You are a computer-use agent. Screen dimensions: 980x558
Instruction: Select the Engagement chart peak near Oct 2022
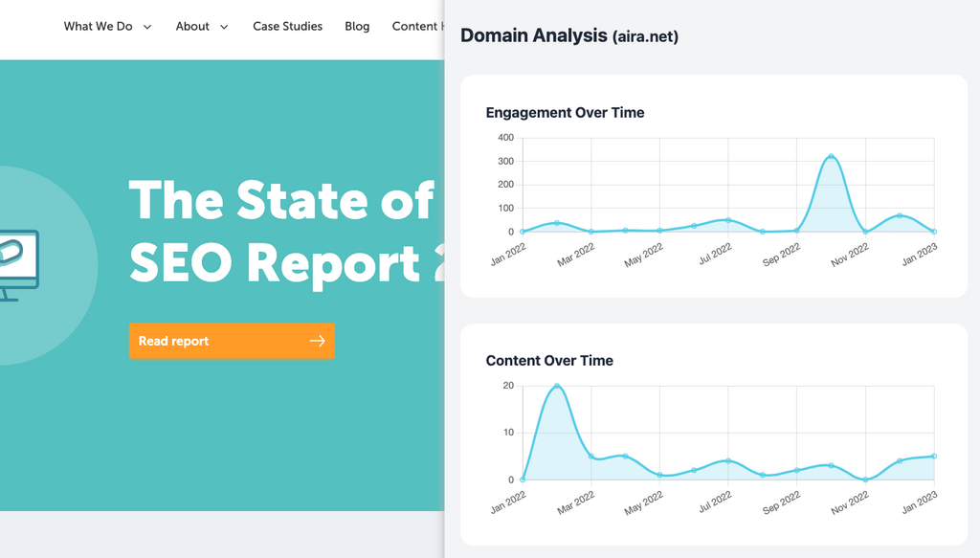pyautogui.click(x=831, y=157)
